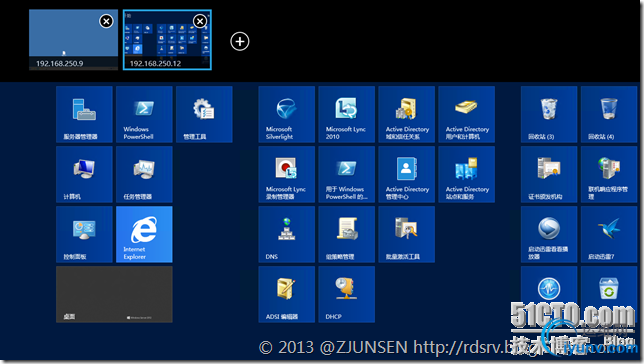Open the 服务器管理器 Server Manager tile
The width and height of the screenshot is (644, 364).
(x=84, y=114)
